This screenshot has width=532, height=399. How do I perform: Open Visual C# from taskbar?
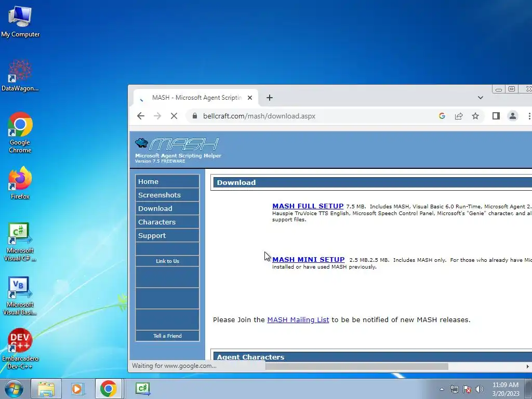pos(143,389)
